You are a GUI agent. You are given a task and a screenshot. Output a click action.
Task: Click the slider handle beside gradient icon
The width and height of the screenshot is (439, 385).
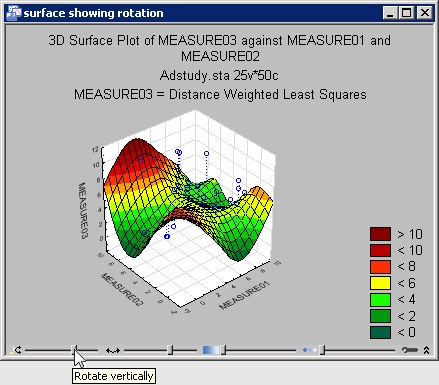(x=223, y=350)
